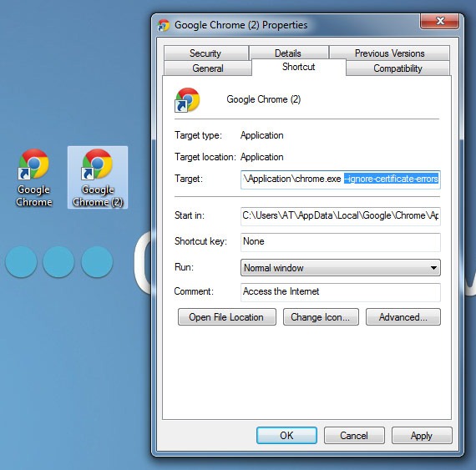Click the Open File Location button
476x470 pixels.
point(227,317)
